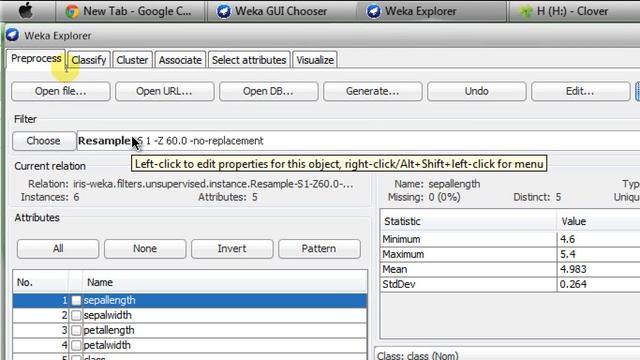Viewport: 640px width, 360px height.
Task: Click the Mean statistic label
Action: (x=395, y=269)
